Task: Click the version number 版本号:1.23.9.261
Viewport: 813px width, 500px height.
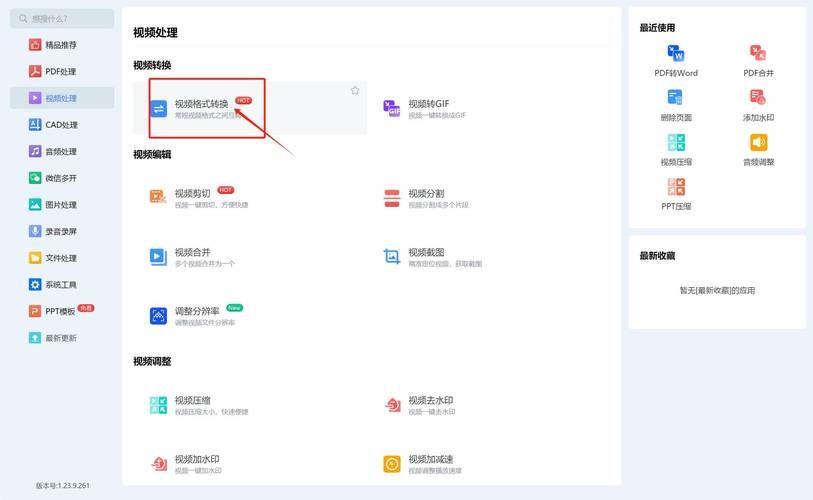Action: pyautogui.click(x=63, y=485)
